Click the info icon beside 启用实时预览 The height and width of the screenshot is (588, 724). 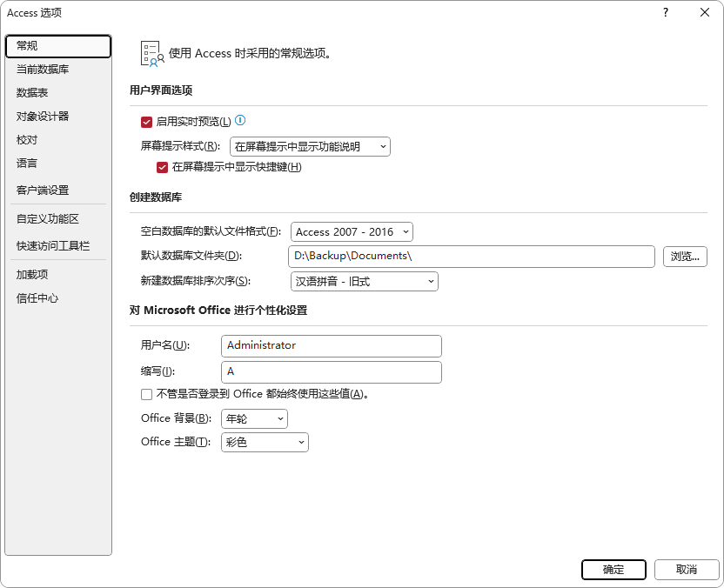coord(240,121)
